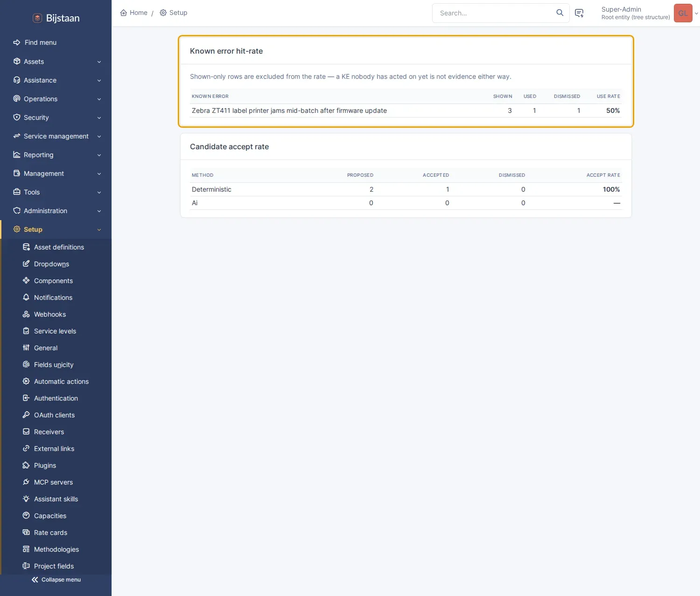
Task: Click the OAuth clients key icon
Action: coord(26,415)
